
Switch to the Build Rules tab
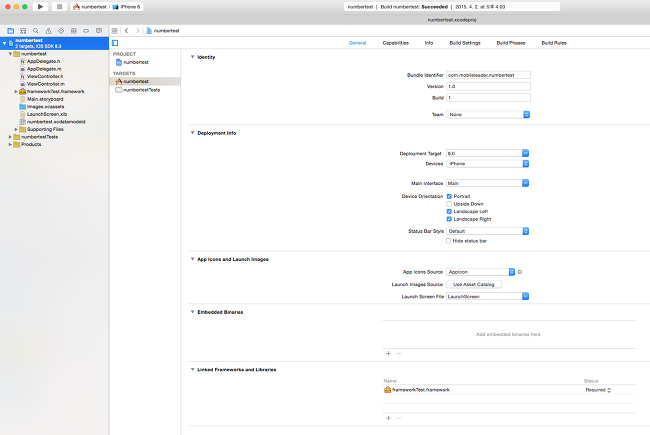click(554, 43)
